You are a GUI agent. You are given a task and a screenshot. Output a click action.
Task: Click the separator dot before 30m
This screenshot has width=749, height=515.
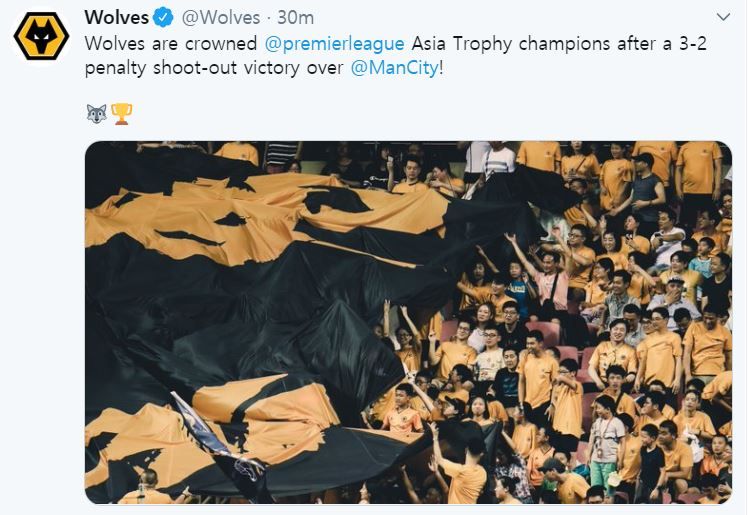(268, 18)
